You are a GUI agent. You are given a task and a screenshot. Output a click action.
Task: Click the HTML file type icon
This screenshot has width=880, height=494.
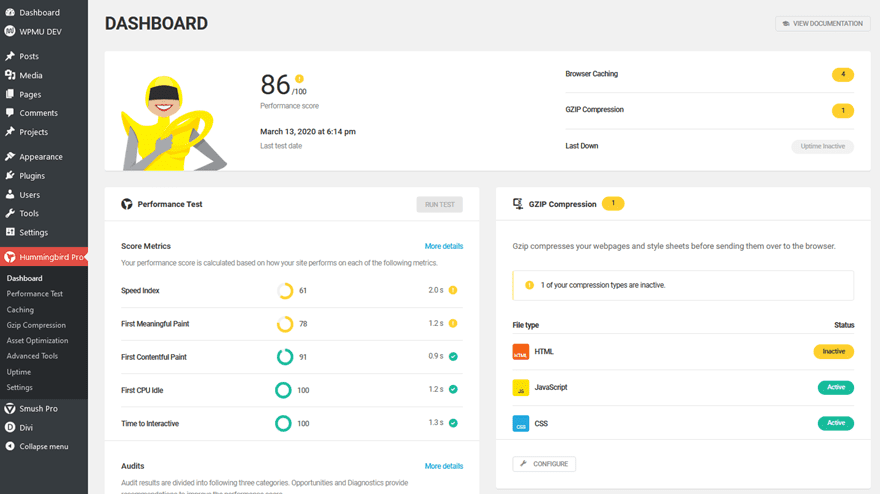pyautogui.click(x=520, y=352)
